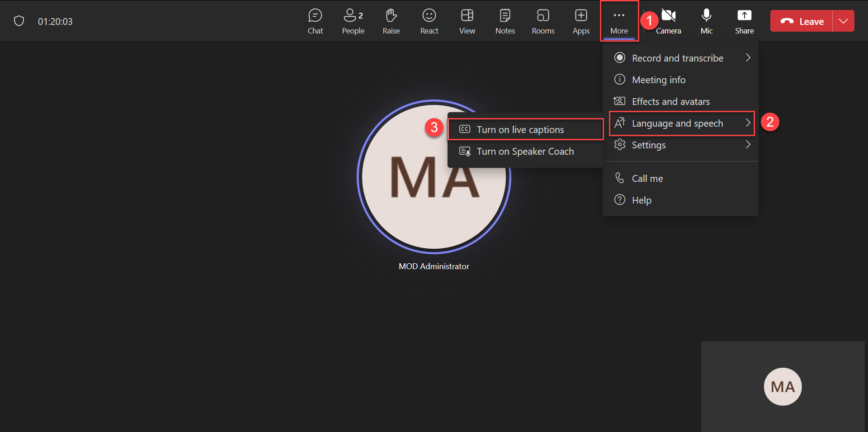Turn on Speaker Coach
This screenshot has height=432, width=868.
tap(525, 152)
